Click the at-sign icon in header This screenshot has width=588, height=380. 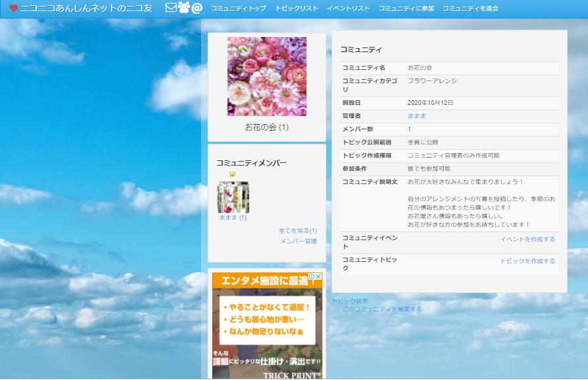[x=197, y=8]
